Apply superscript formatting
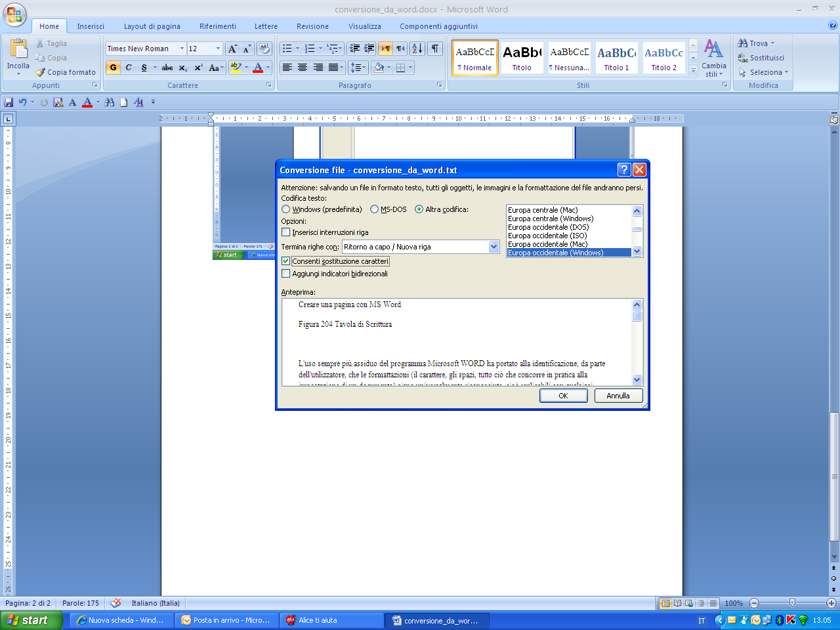The height and width of the screenshot is (630, 840). click(x=198, y=68)
